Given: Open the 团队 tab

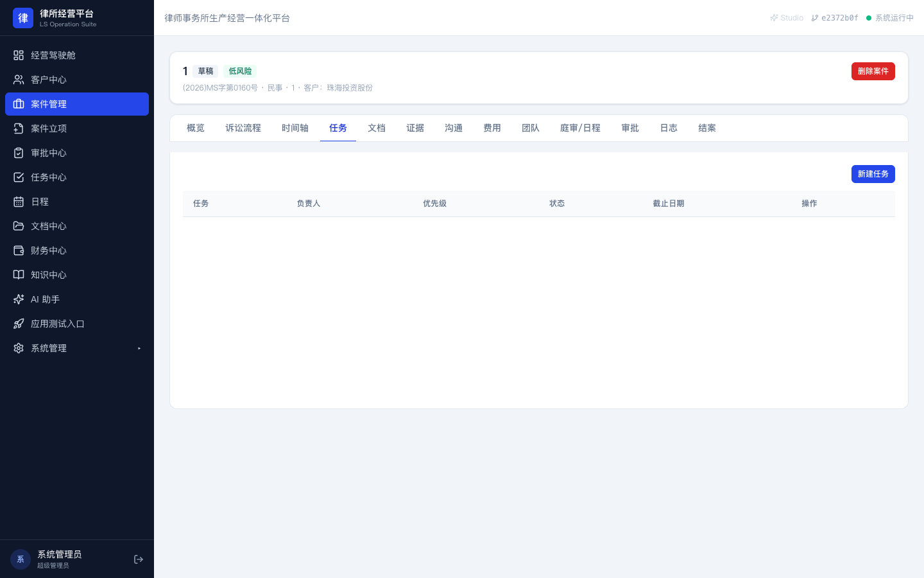Looking at the screenshot, I should [531, 128].
